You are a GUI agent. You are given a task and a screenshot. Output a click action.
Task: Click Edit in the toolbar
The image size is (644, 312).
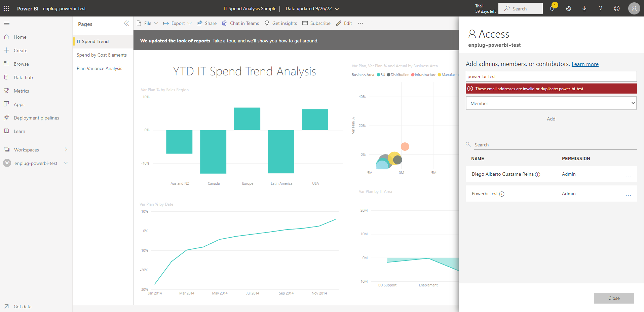tap(344, 23)
